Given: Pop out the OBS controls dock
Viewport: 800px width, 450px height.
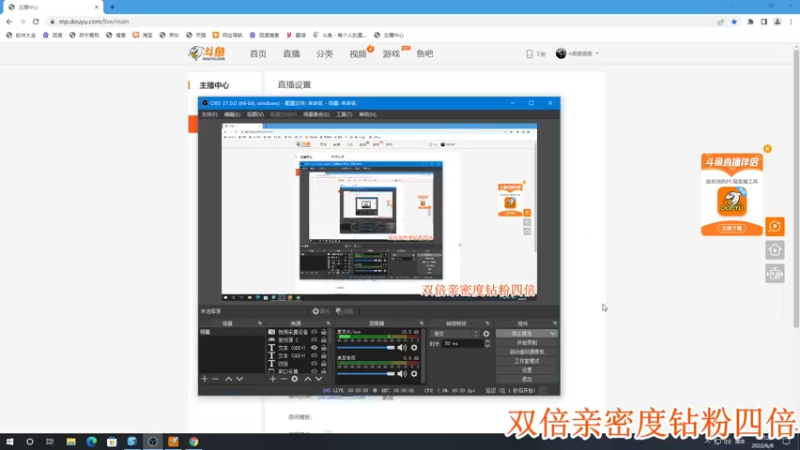Looking at the screenshot, I should click(x=555, y=323).
